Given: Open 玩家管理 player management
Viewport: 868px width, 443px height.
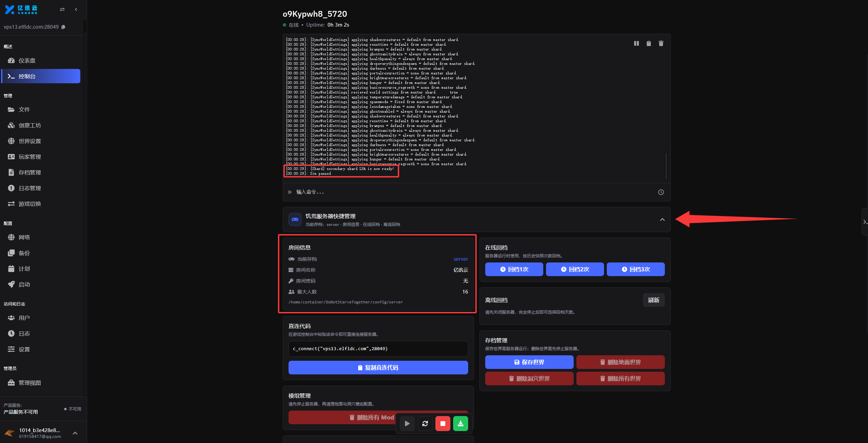Looking at the screenshot, I should [x=41, y=157].
